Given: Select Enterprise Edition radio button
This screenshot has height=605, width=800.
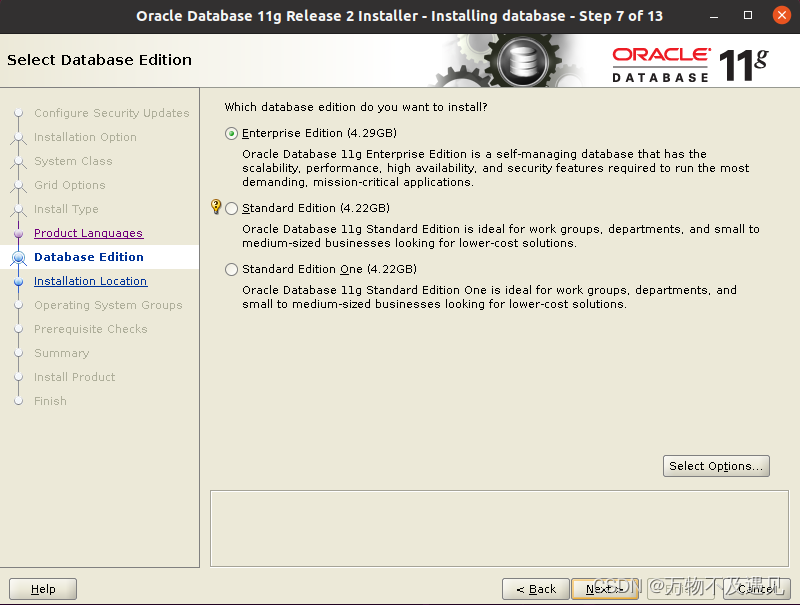Looking at the screenshot, I should click(x=231, y=134).
